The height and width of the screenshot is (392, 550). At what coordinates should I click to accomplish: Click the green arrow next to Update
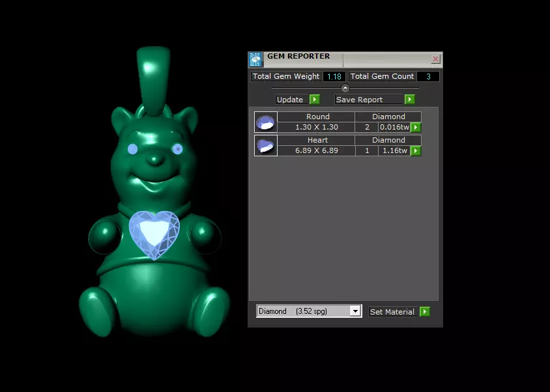pos(315,100)
